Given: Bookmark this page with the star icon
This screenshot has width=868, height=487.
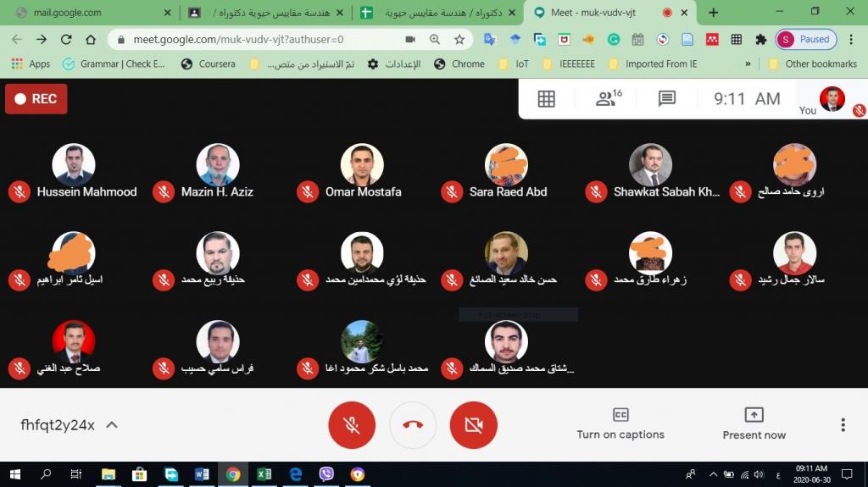Looking at the screenshot, I should [459, 39].
